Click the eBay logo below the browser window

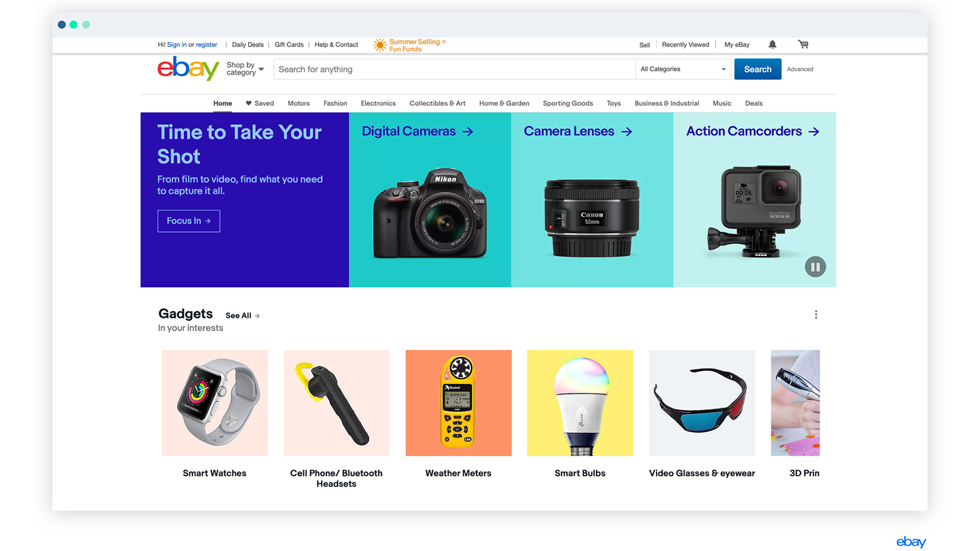click(x=911, y=542)
